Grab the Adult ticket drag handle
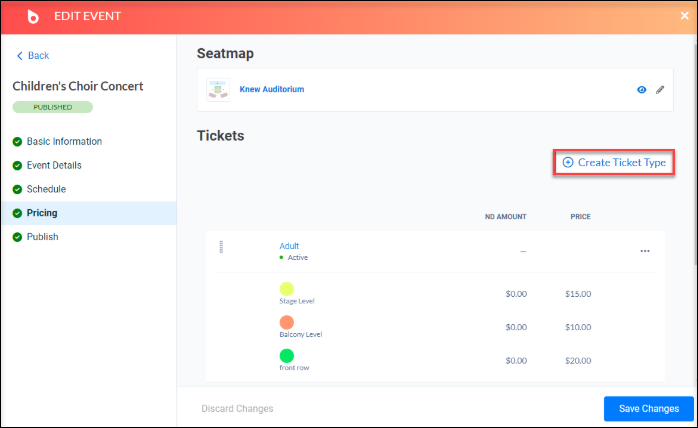This screenshot has width=698, height=428. 221,246
